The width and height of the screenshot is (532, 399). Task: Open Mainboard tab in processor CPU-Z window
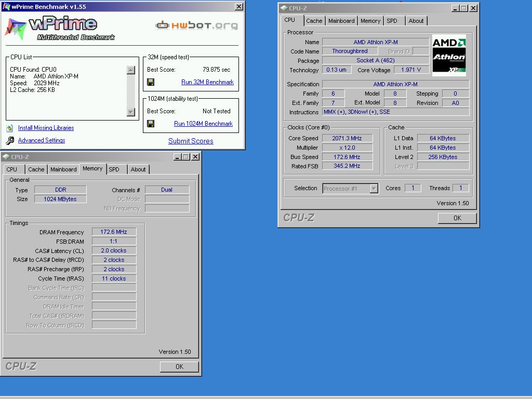pos(341,21)
